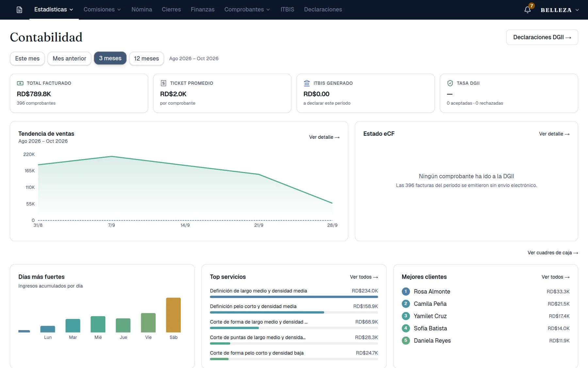Click the Sáb bar in Días más fuertes
Viewport: 588px width, 368px height.
[x=173, y=315]
